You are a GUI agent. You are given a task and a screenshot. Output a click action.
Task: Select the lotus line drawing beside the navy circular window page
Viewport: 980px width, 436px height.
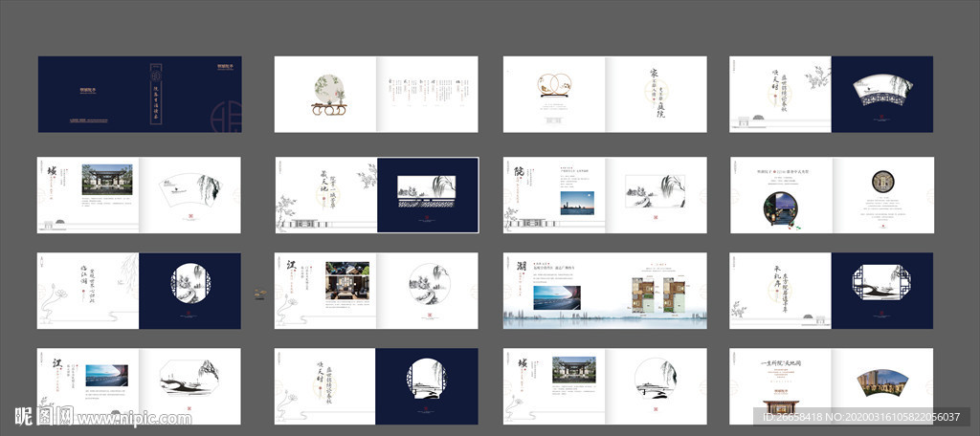[52, 305]
